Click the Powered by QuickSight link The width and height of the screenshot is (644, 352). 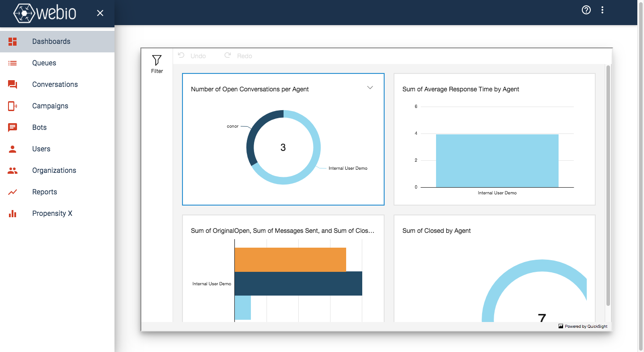(x=583, y=326)
